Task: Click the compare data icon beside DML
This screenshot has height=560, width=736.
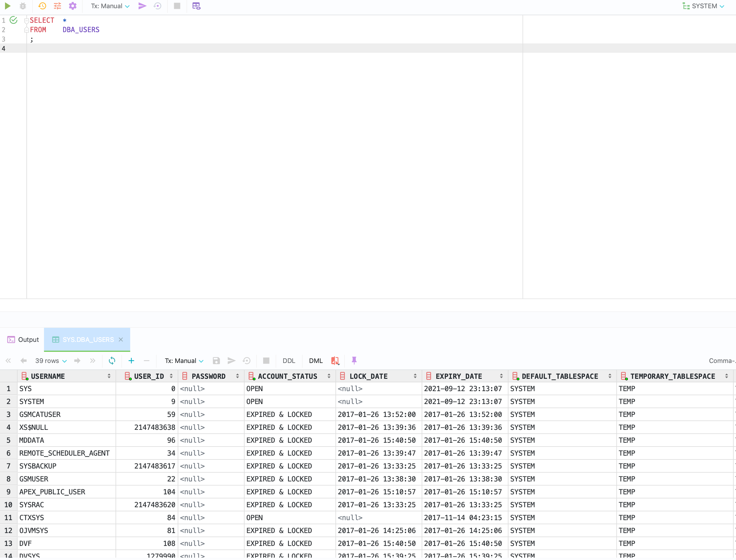Action: pos(335,361)
